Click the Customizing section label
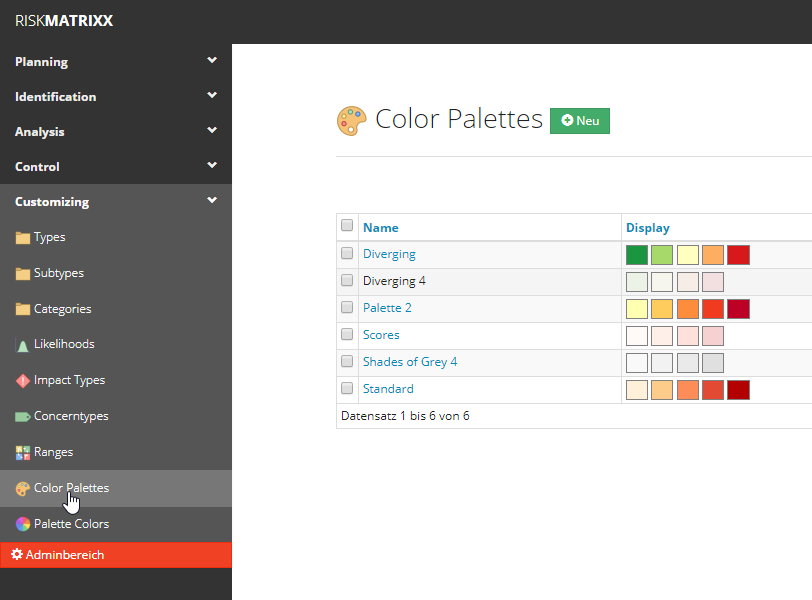Viewport: 812px width, 600px height. coord(52,202)
